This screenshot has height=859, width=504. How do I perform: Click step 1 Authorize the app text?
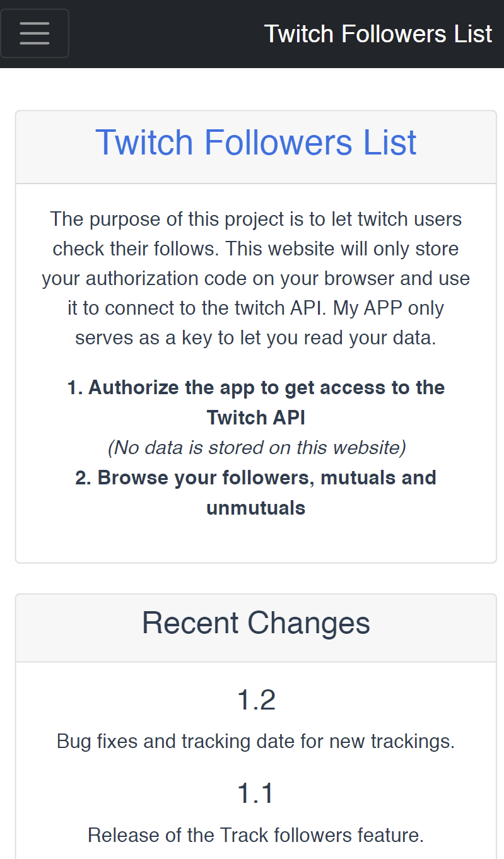point(256,402)
